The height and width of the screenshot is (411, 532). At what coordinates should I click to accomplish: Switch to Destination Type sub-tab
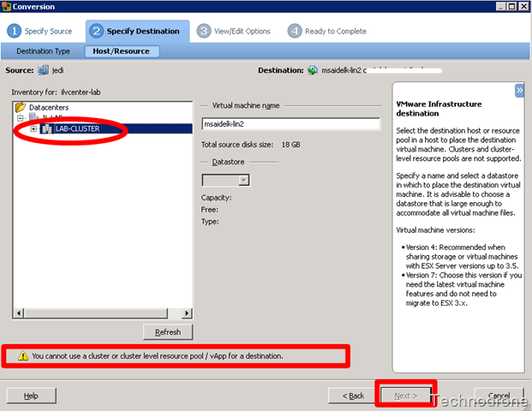(43, 51)
